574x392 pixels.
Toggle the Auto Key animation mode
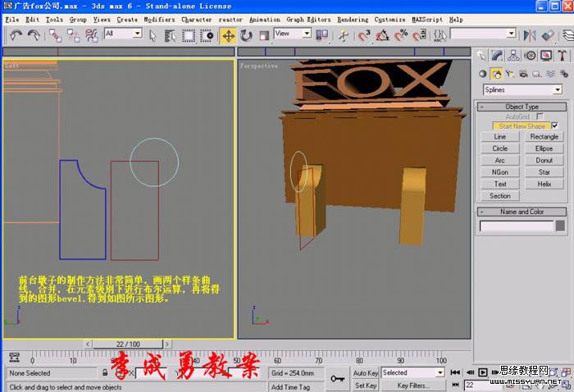(x=366, y=373)
